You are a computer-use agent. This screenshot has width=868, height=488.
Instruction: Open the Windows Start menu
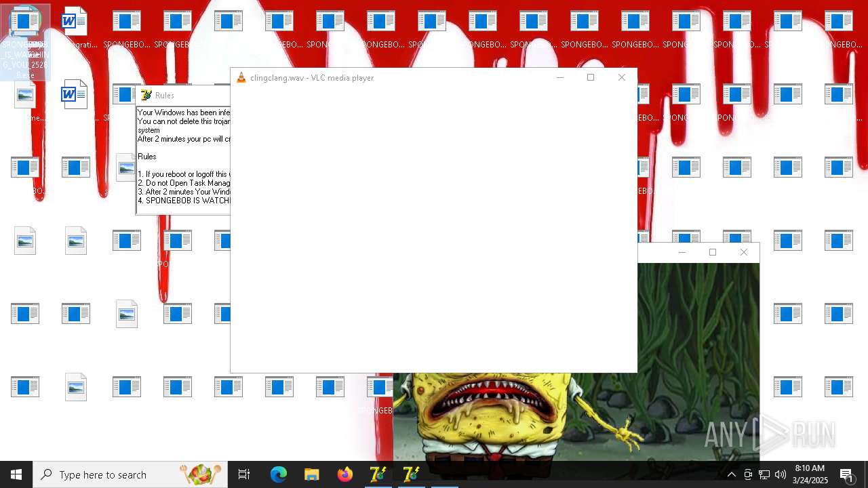[16, 474]
